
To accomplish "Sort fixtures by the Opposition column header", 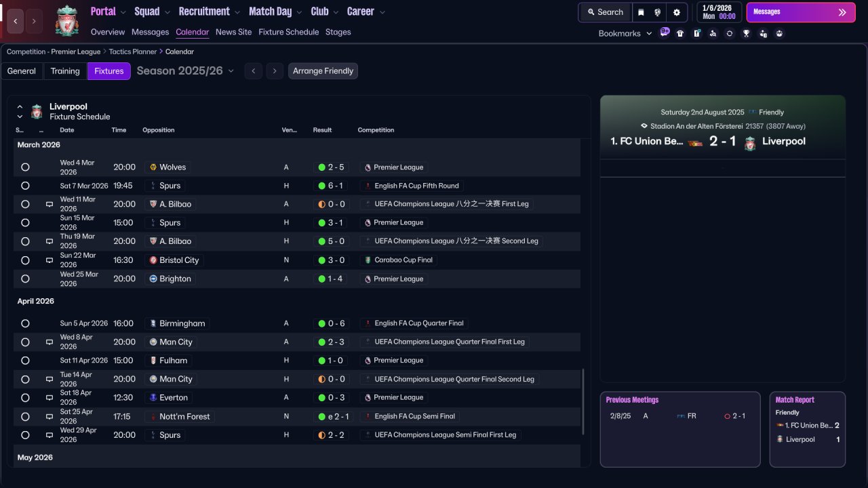I will [x=158, y=130].
